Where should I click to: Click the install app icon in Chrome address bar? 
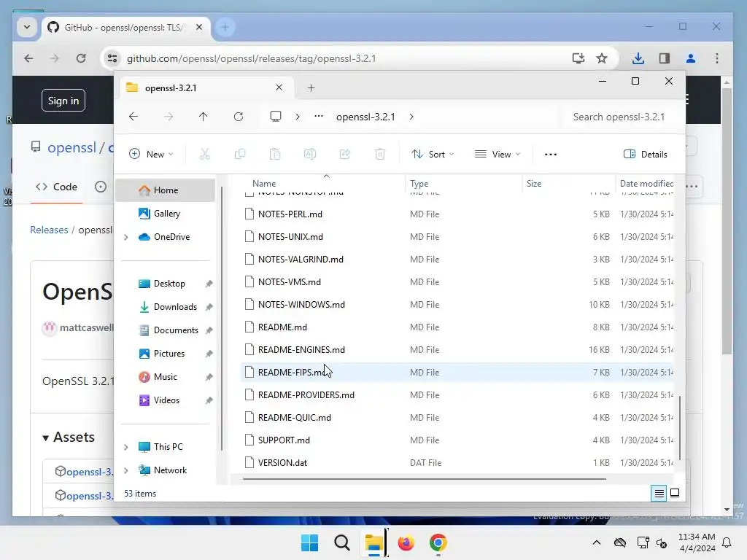(578, 58)
